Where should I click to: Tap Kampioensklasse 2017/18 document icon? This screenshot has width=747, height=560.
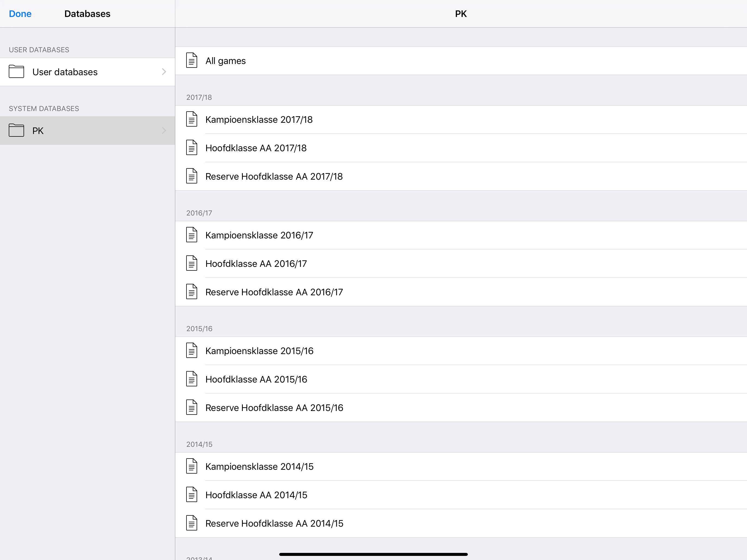coord(191,119)
